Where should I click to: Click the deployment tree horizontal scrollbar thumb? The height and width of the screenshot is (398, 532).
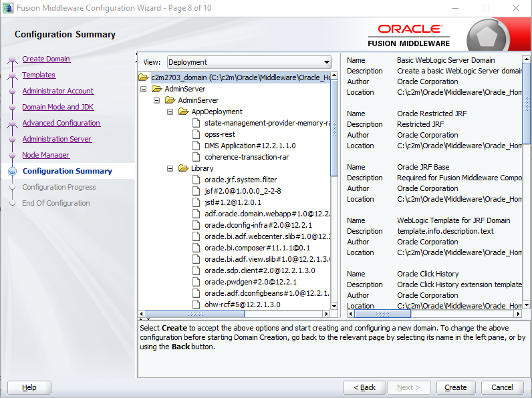195,314
